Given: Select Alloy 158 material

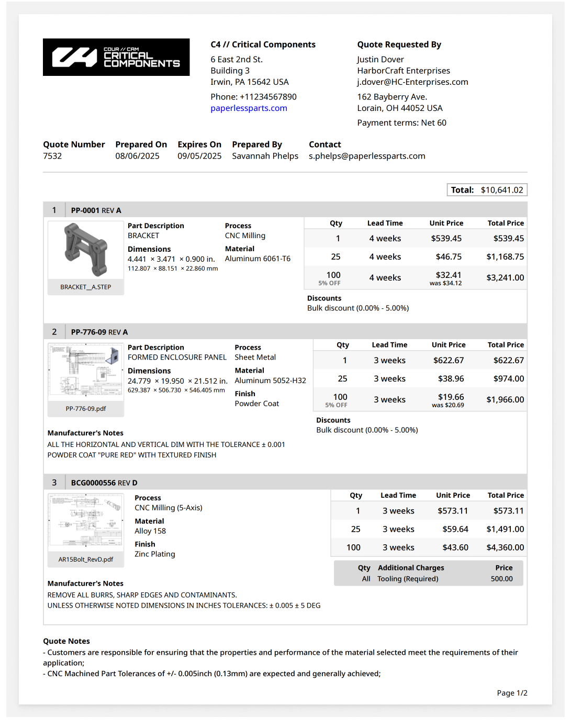Looking at the screenshot, I should pos(150,531).
